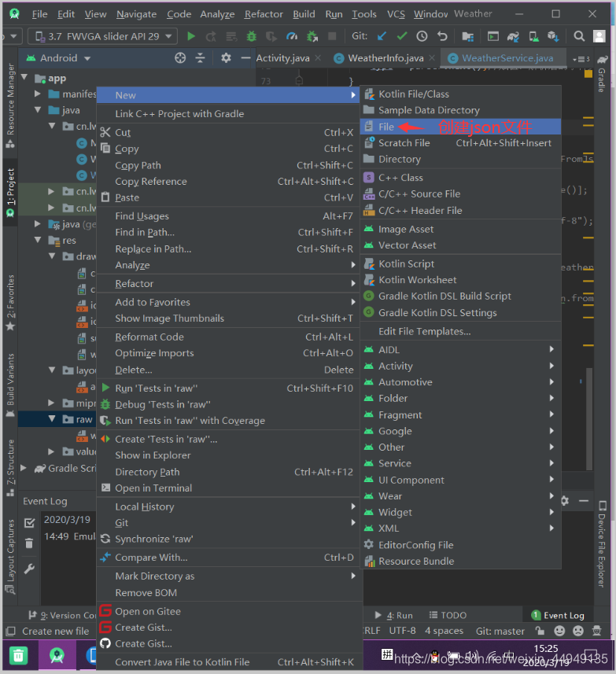The image size is (616, 674).
Task: Choose File in the New submenu
Action: [x=460, y=127]
